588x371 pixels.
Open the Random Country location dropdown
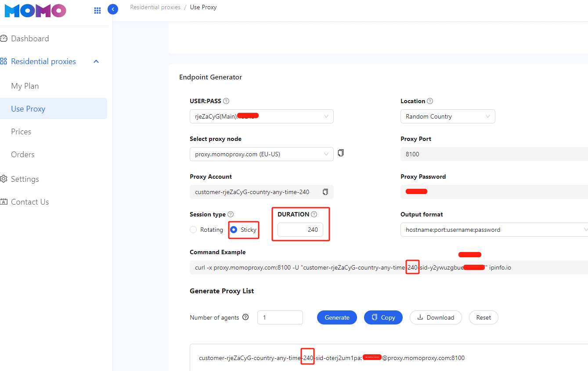(448, 116)
